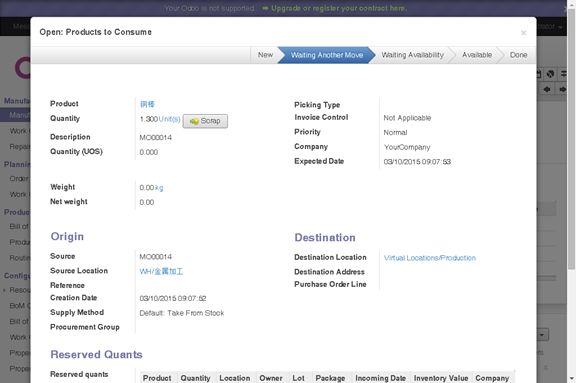
Task: Select the Waiting Another Move stage
Action: click(327, 55)
